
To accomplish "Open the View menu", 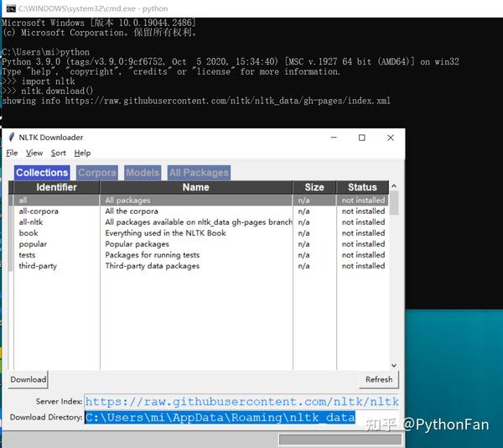I will [34, 153].
